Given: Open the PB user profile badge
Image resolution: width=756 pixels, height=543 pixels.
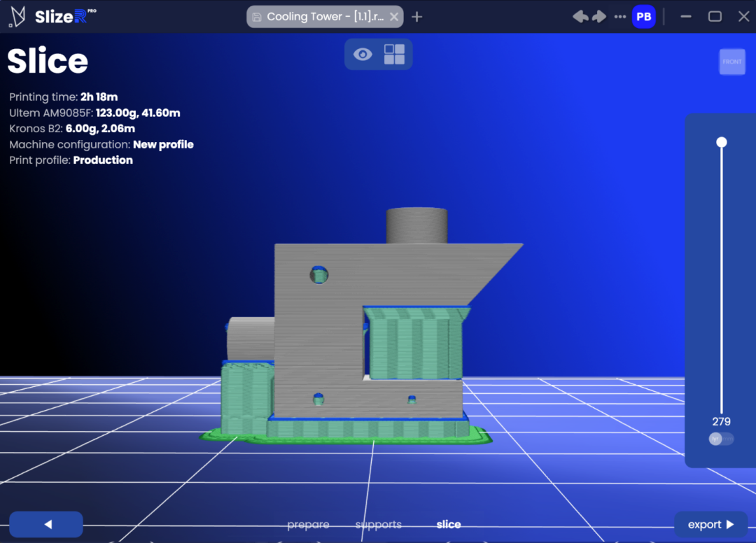Looking at the screenshot, I should coord(643,17).
